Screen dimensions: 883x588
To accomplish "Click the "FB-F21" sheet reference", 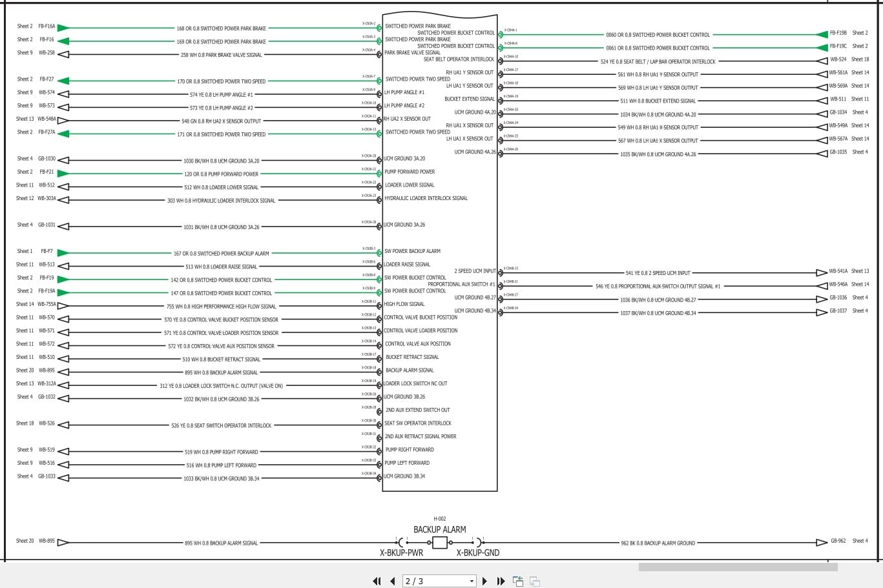I will point(47,172).
